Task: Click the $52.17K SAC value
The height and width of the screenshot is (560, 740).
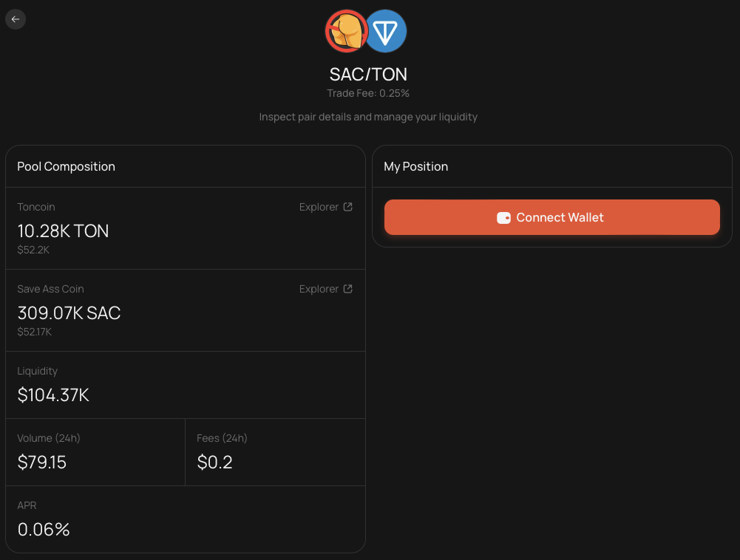Action: 35,332
